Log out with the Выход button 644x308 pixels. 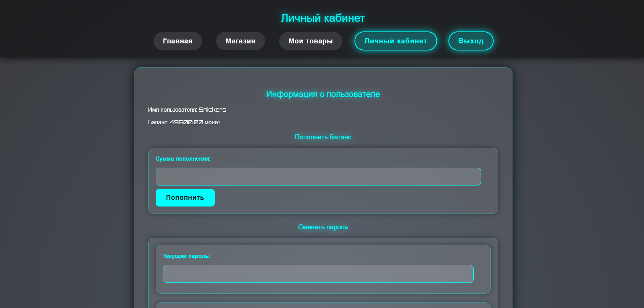[x=470, y=41]
